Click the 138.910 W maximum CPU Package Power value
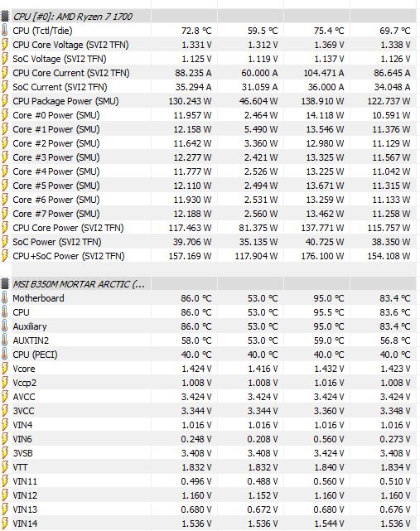The height and width of the screenshot is (531, 420). click(322, 101)
